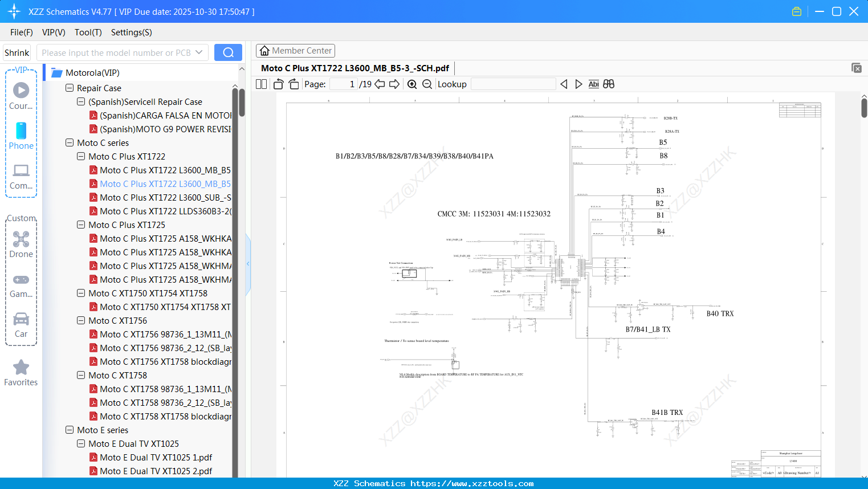Zoom out of the schematic

tap(427, 84)
